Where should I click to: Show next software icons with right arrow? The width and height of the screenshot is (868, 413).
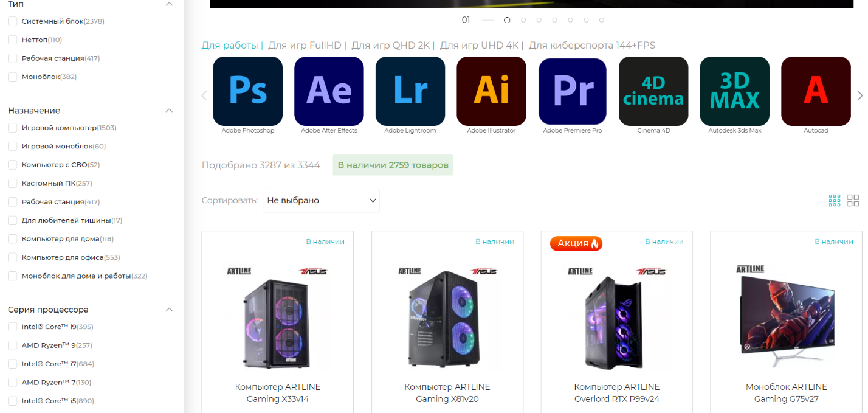(x=859, y=95)
